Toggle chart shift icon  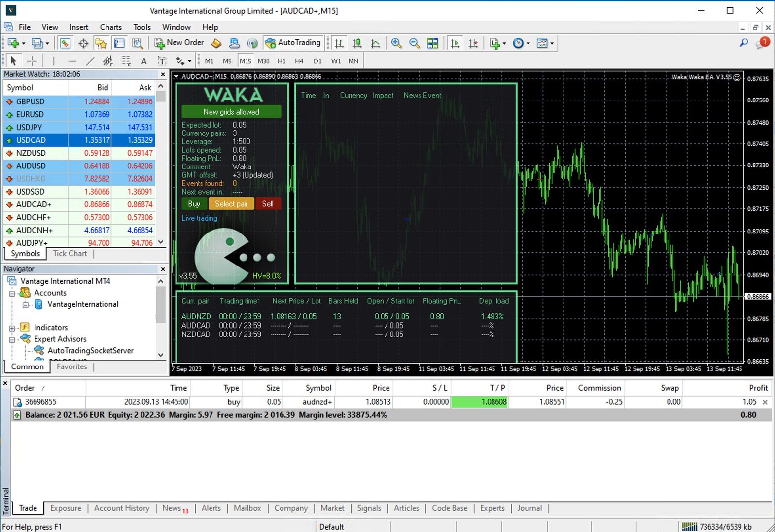coord(473,43)
